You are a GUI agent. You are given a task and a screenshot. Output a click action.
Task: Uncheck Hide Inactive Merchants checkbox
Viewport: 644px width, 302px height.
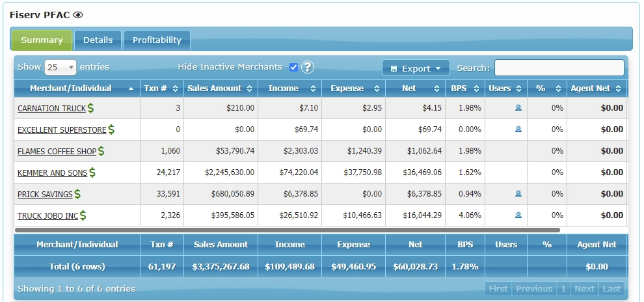point(293,68)
